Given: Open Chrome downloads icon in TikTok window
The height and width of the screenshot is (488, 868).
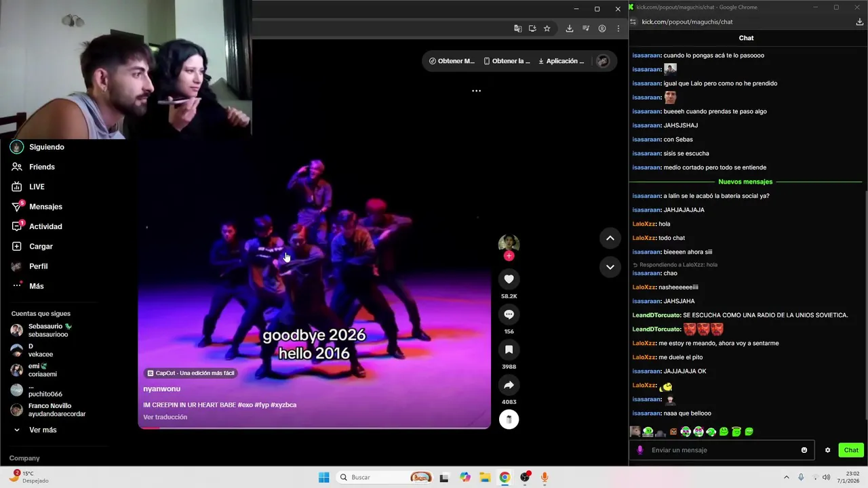Looking at the screenshot, I should (569, 28).
